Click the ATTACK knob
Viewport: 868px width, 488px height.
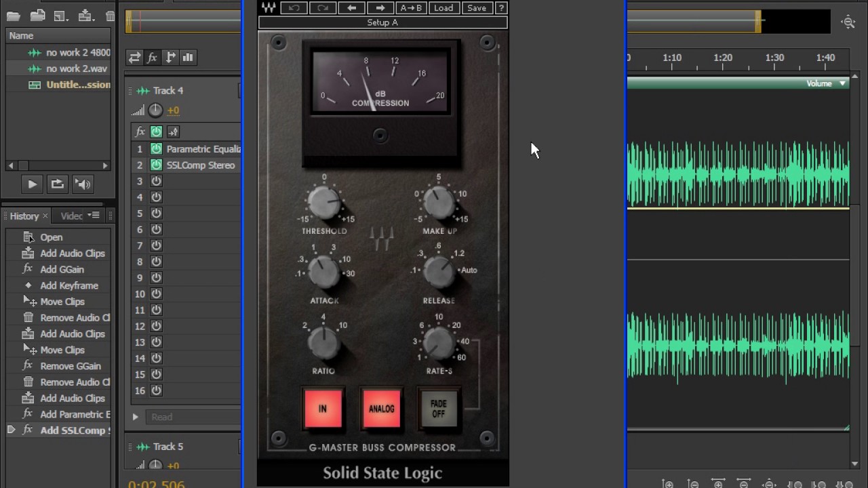point(323,272)
